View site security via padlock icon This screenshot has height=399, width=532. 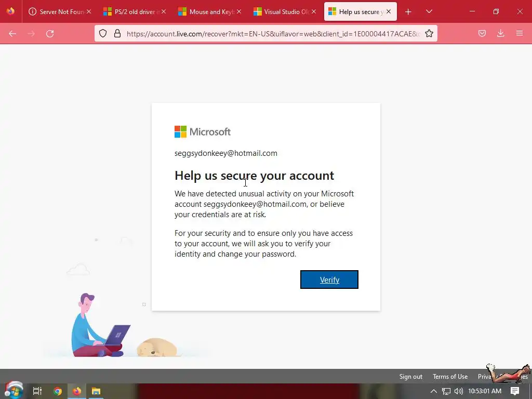(117, 33)
